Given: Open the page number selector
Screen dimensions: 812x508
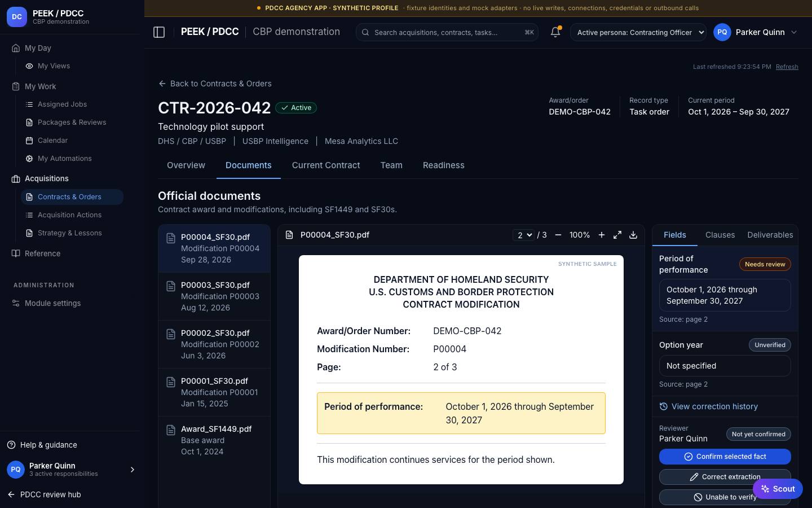Looking at the screenshot, I should click(523, 235).
